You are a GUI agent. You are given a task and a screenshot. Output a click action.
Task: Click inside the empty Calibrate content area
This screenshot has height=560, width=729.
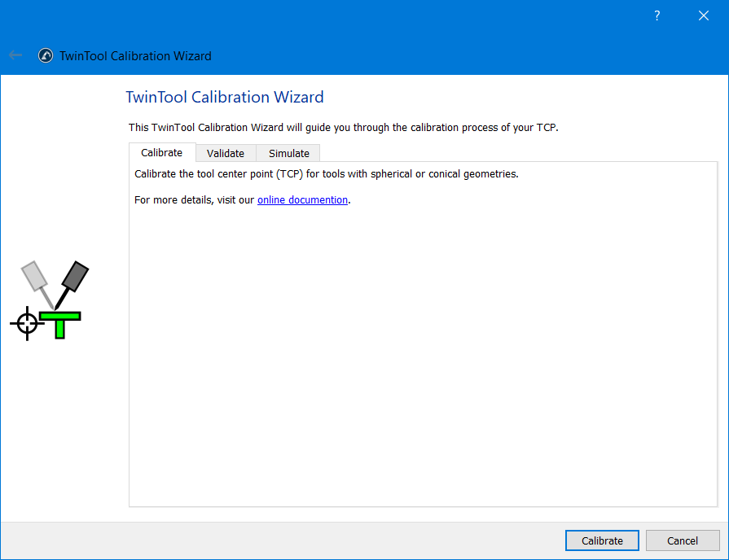tap(423, 350)
